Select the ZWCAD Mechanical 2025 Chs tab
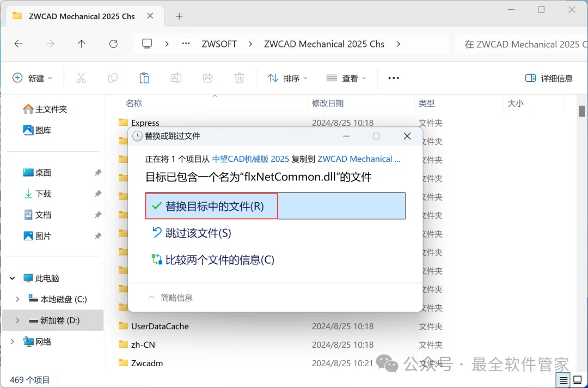588x388 pixels. [x=82, y=16]
